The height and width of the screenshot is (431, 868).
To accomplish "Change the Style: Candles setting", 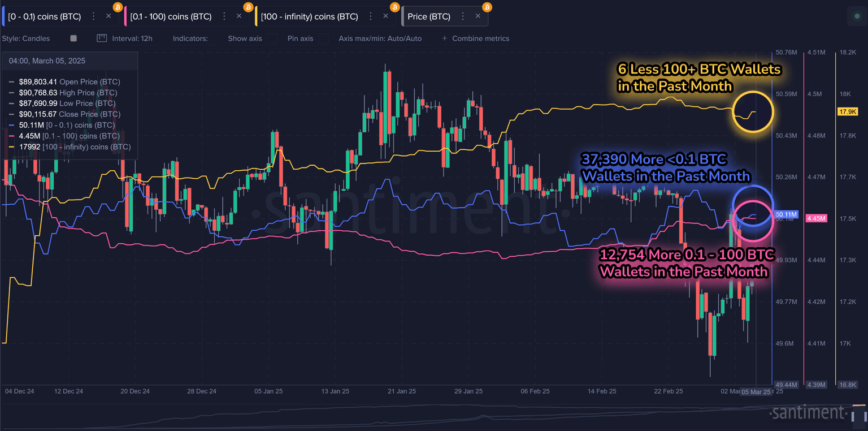I will click(x=26, y=38).
